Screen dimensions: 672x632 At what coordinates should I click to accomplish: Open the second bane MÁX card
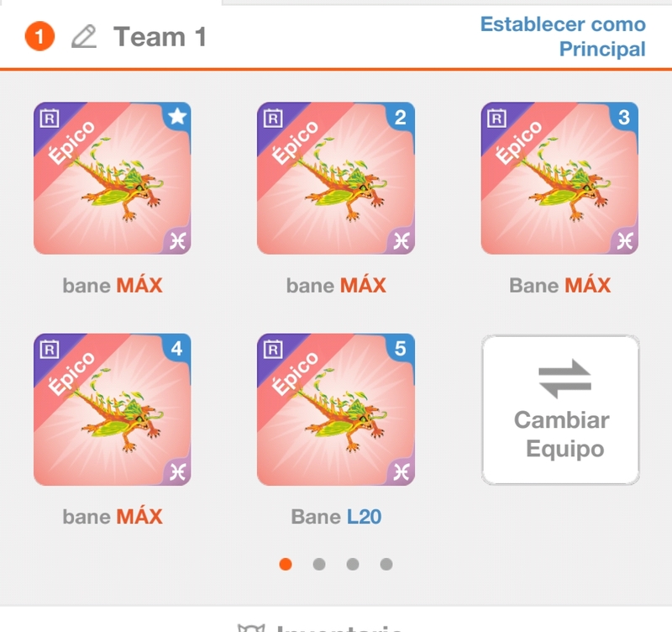click(335, 178)
